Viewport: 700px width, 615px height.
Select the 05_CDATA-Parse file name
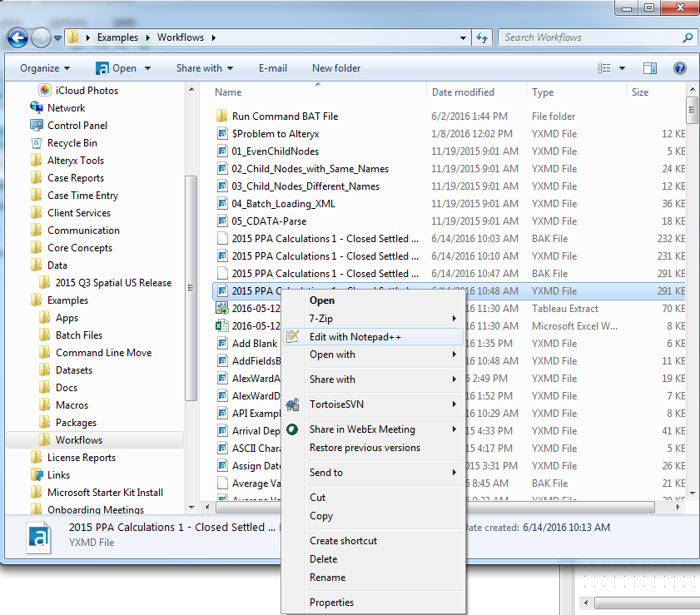pos(269,221)
